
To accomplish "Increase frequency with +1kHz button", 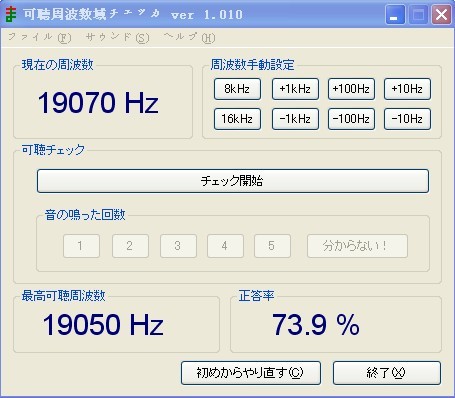I will 295,89.
